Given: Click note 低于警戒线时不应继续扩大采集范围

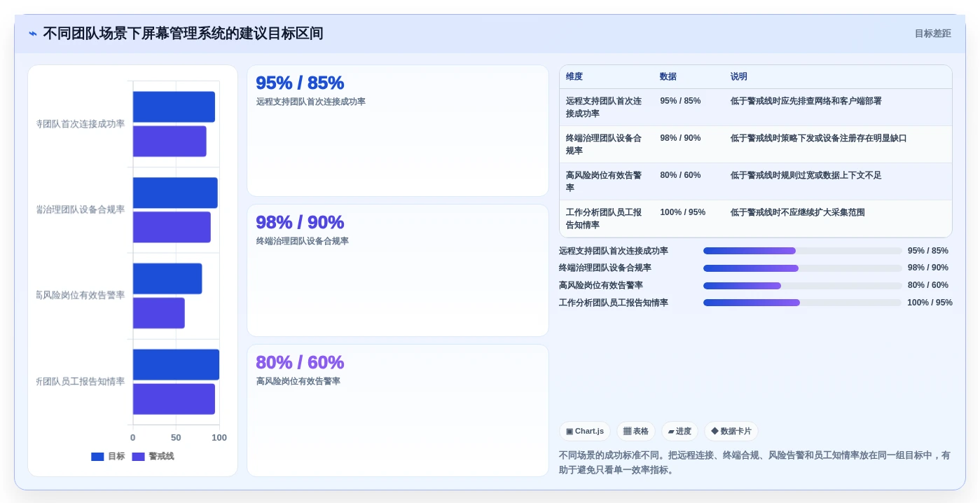Looking at the screenshot, I should click(798, 212).
